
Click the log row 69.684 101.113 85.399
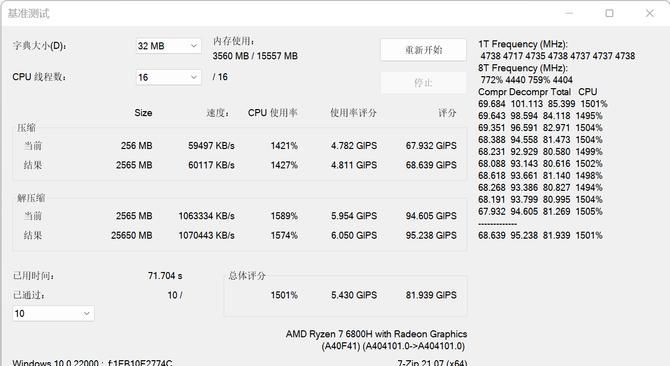pyautogui.click(x=543, y=104)
